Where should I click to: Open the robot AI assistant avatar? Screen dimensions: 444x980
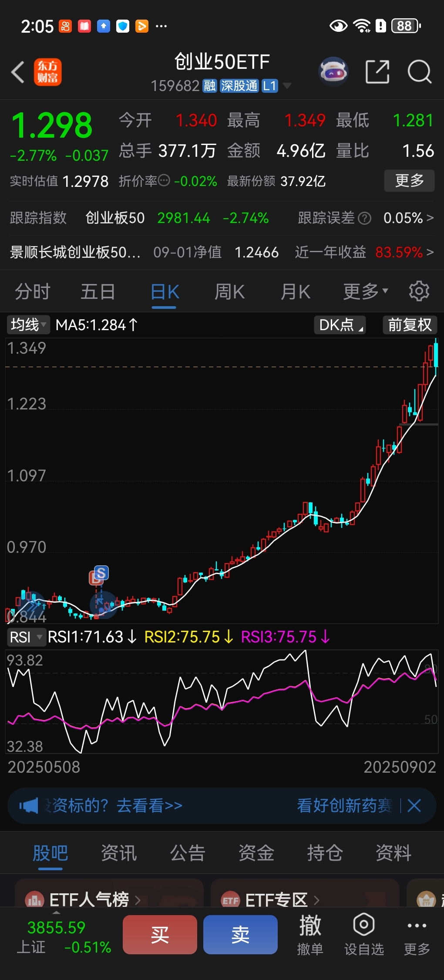[333, 71]
